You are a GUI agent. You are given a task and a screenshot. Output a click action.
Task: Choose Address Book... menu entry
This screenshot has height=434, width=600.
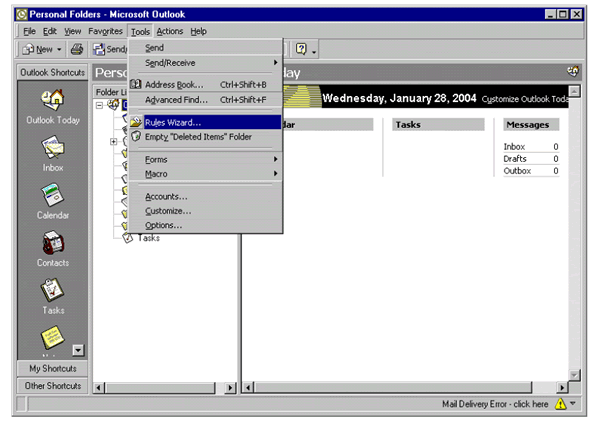[x=205, y=85]
